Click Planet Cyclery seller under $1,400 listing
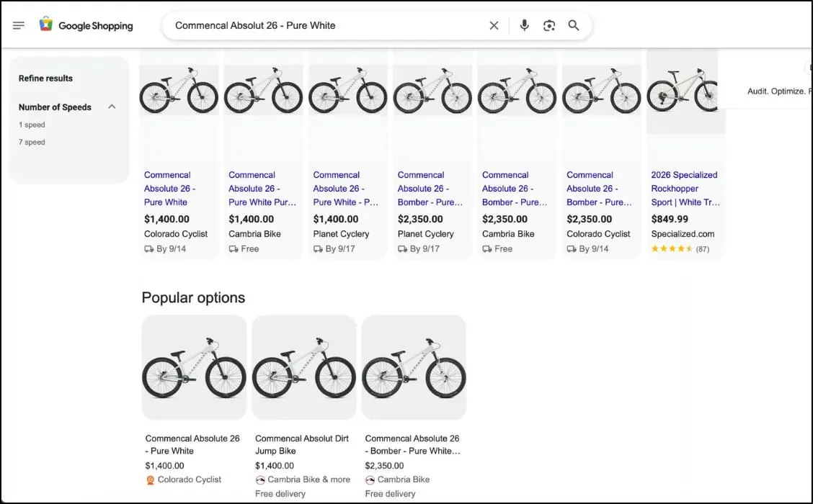This screenshot has height=504, width=818. (341, 234)
